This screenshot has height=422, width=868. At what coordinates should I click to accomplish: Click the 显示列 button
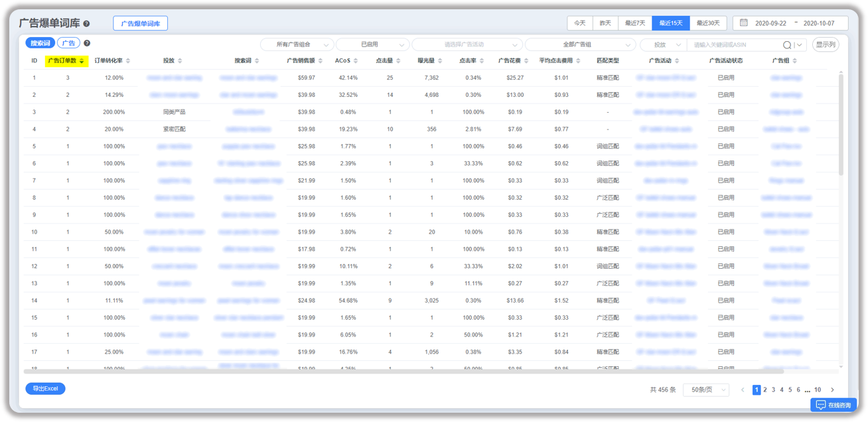826,44
